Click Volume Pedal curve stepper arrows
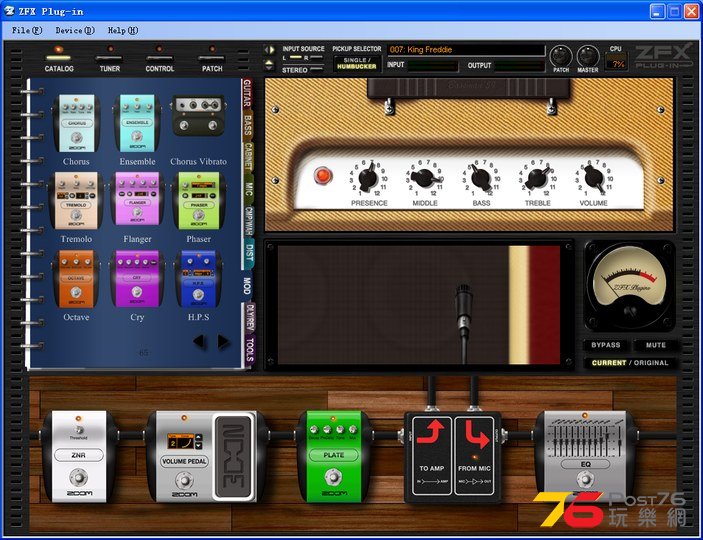This screenshot has width=703, height=540. 199,441
